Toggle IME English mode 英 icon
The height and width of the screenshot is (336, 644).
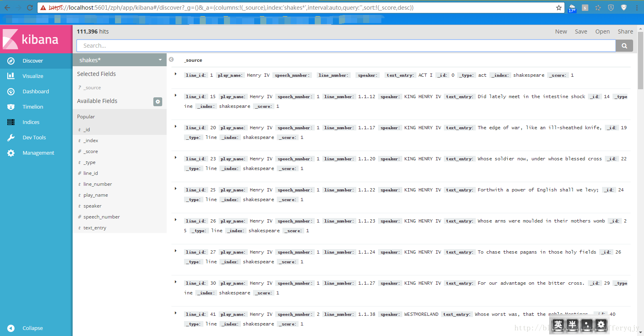[x=558, y=324]
